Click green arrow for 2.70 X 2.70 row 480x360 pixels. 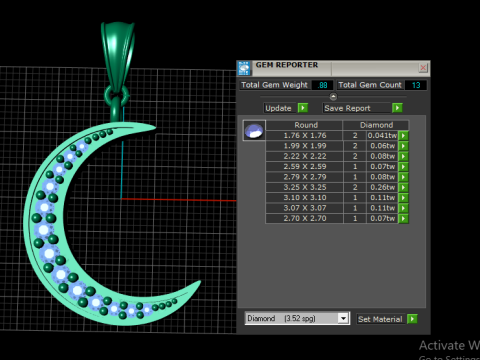(403, 218)
